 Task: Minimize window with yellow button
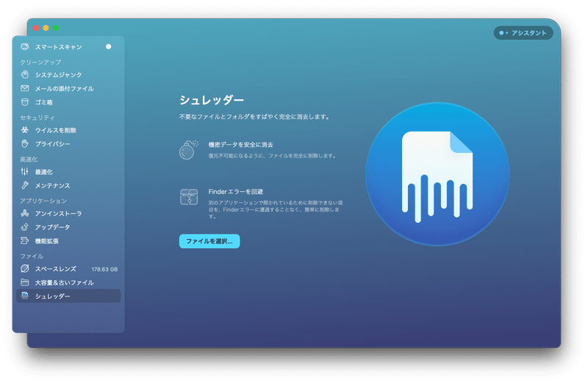[x=46, y=28]
